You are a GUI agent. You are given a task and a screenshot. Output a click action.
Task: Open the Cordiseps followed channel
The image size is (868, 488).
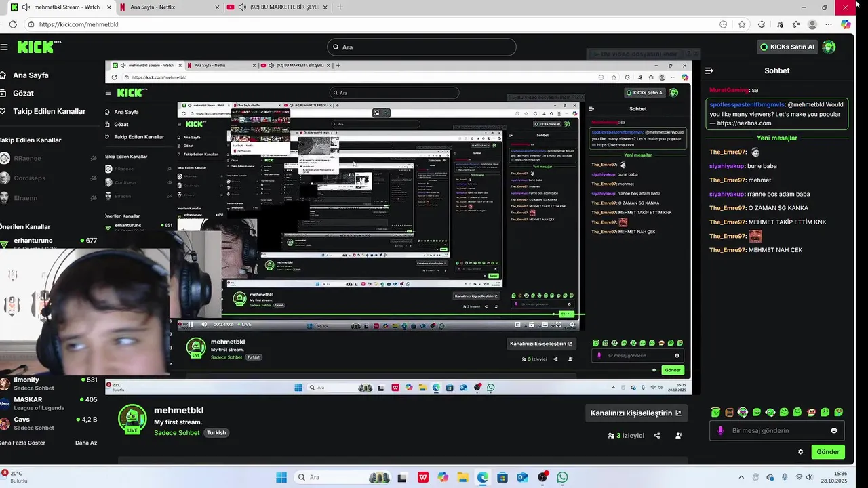tap(49, 178)
